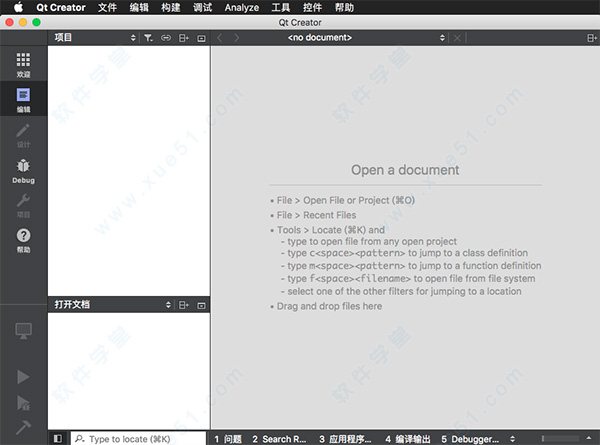This screenshot has width=600, height=445.
Task: Split the Open Documents panel
Action: pyautogui.click(x=184, y=305)
